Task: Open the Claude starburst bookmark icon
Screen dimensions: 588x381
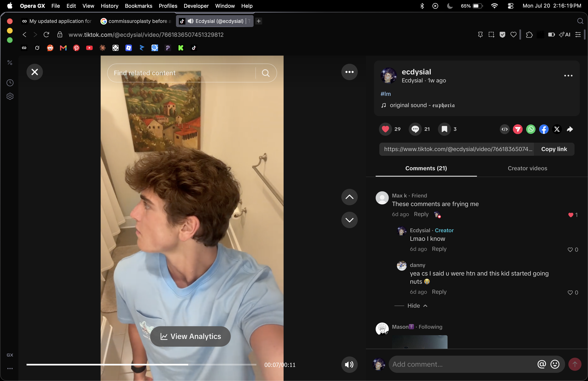Action: click(102, 48)
